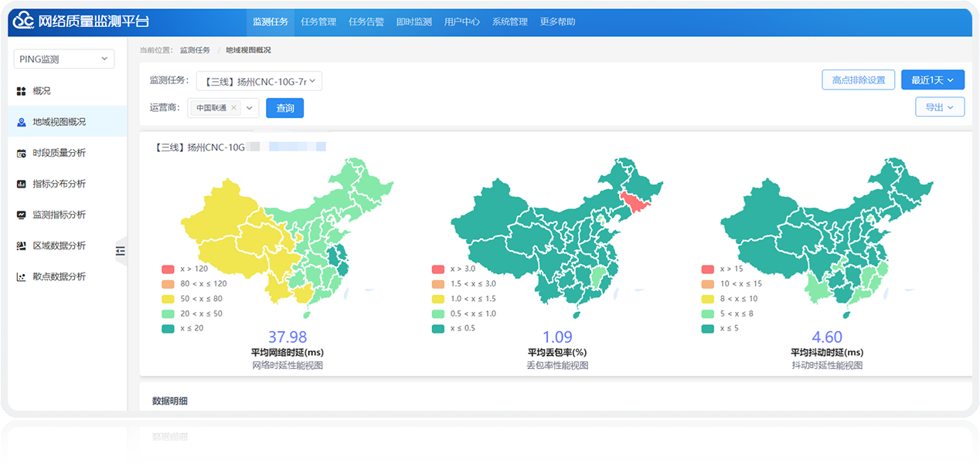The image size is (980, 464).
Task: Remove the 中国联通 operator tag
Action: click(233, 108)
